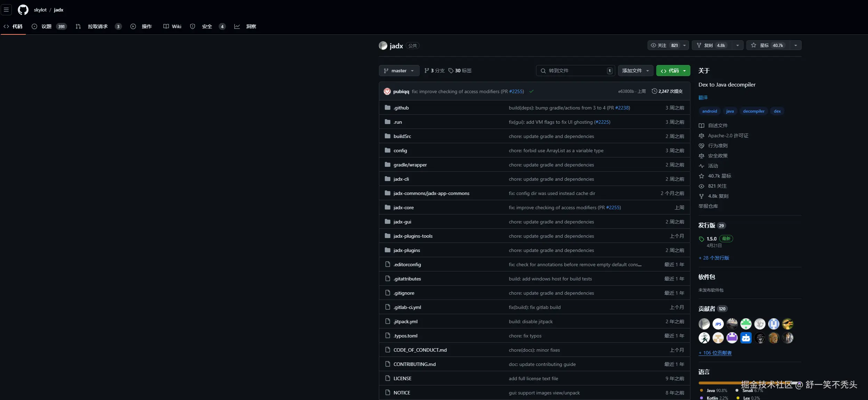The height and width of the screenshot is (400, 868).
Task: Open the hamburger navigation menu
Action: pos(6,10)
